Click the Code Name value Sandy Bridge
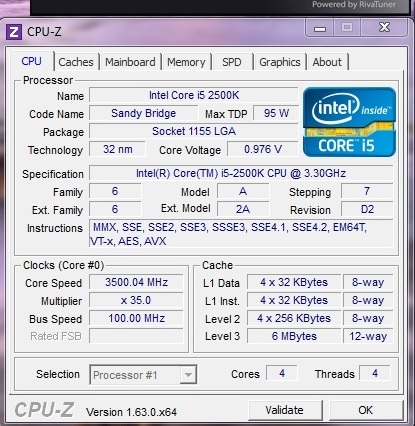The height and width of the screenshot is (426, 415). pyautogui.click(x=143, y=113)
